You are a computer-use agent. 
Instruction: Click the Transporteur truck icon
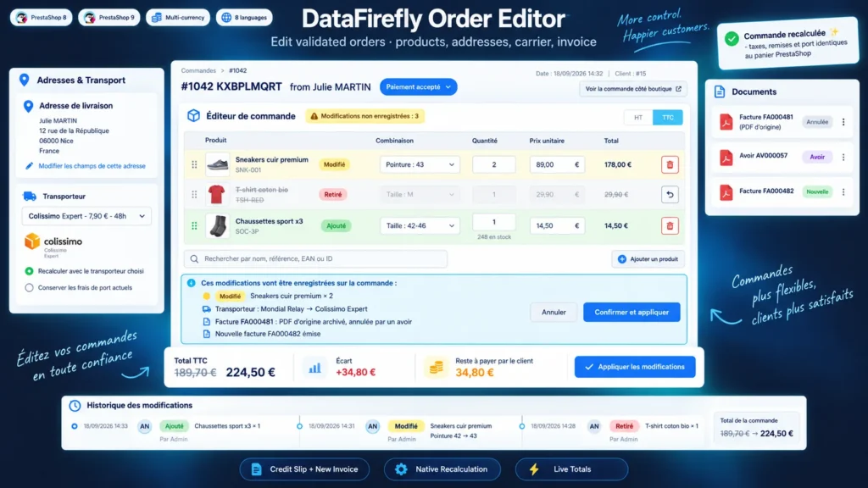tap(30, 196)
